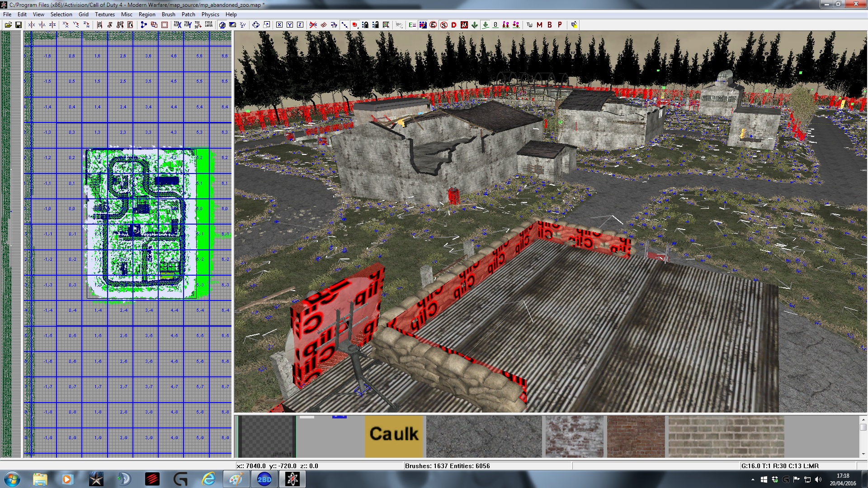Click the dark red M toolbar button
This screenshot has height=488, width=868.
[539, 25]
